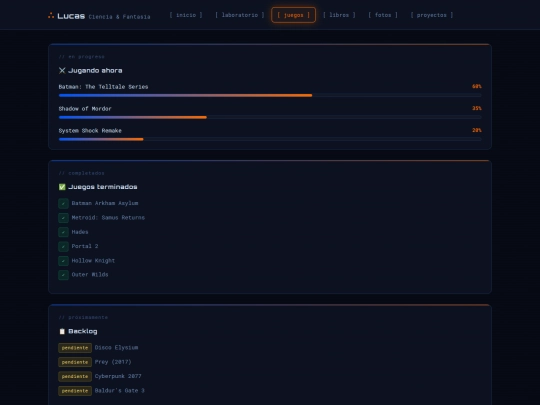540x405 pixels.
Task: Click the // completados comment label
Action: pos(82,173)
